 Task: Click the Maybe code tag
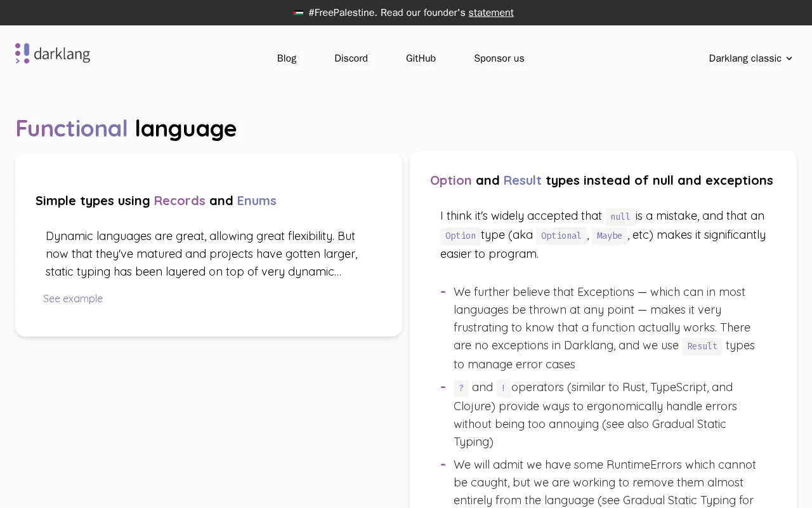coord(610,236)
